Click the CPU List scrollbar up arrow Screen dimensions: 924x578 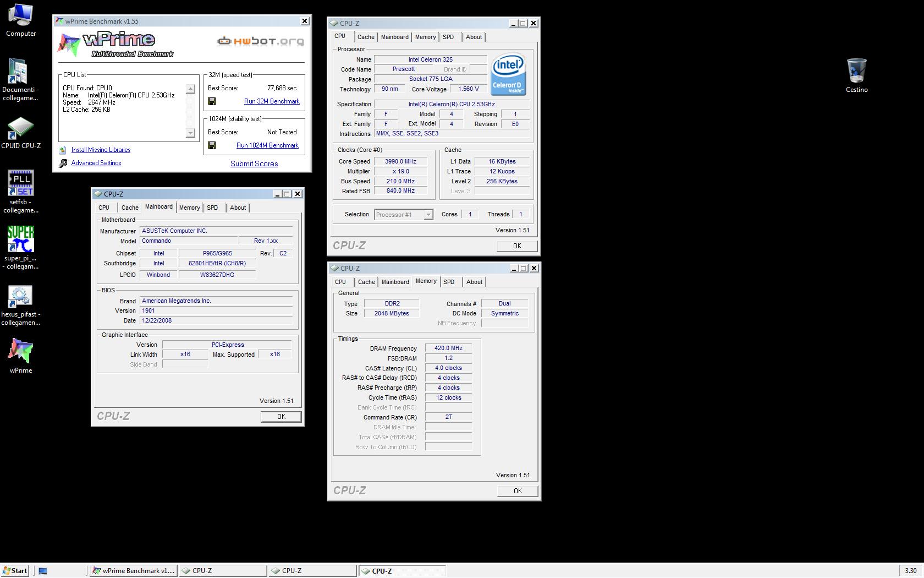(190, 89)
